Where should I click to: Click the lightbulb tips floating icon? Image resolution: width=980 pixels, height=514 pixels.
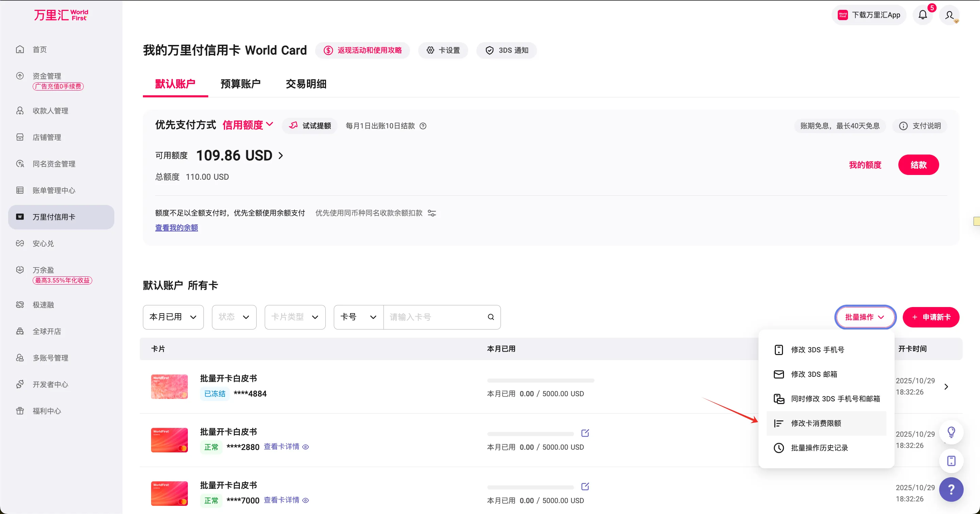[x=951, y=432]
